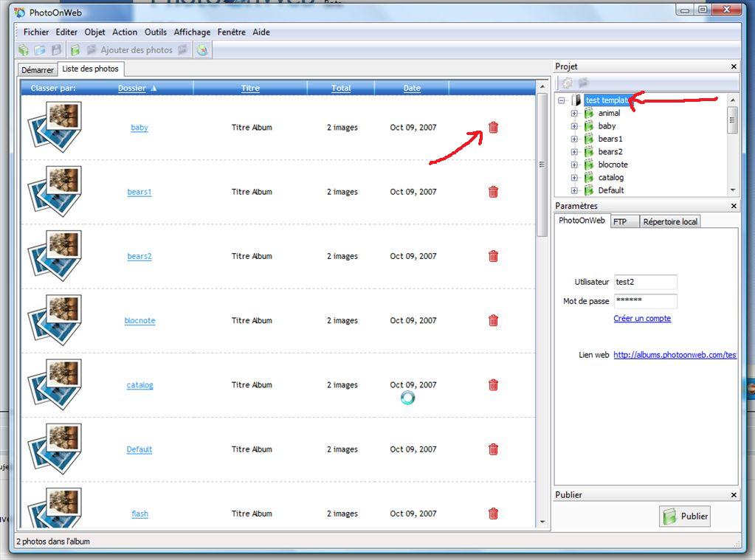
Task: Click the Utilisateur input field
Action: coord(645,282)
